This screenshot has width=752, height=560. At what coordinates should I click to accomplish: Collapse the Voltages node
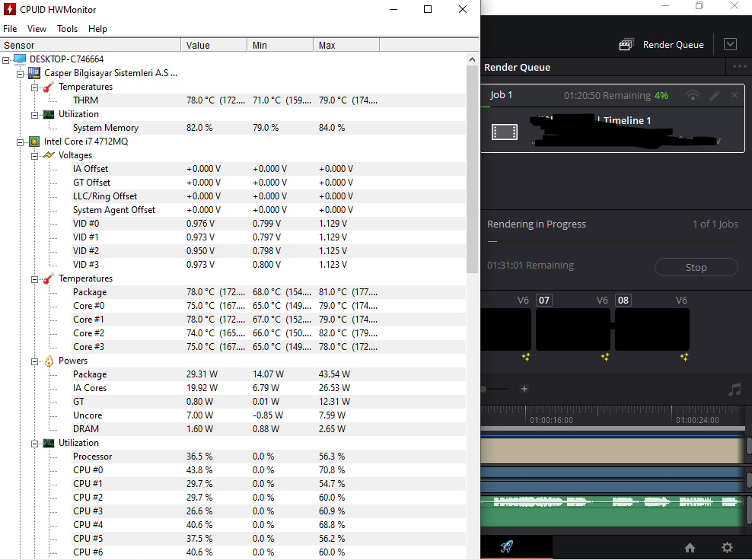34,156
